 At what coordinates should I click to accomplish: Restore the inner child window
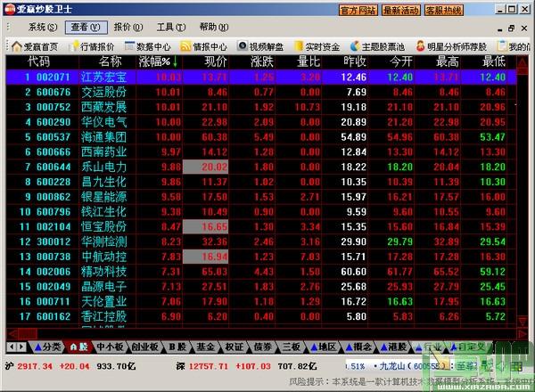tap(511, 29)
